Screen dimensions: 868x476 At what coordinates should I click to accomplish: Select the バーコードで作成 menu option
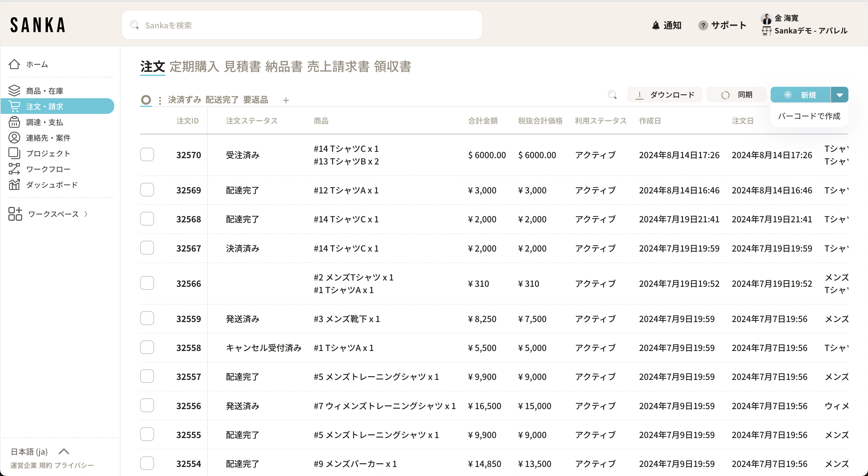pos(809,116)
